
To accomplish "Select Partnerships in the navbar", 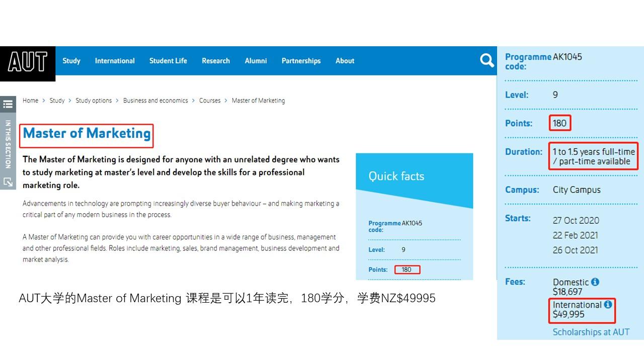I will (x=301, y=61).
